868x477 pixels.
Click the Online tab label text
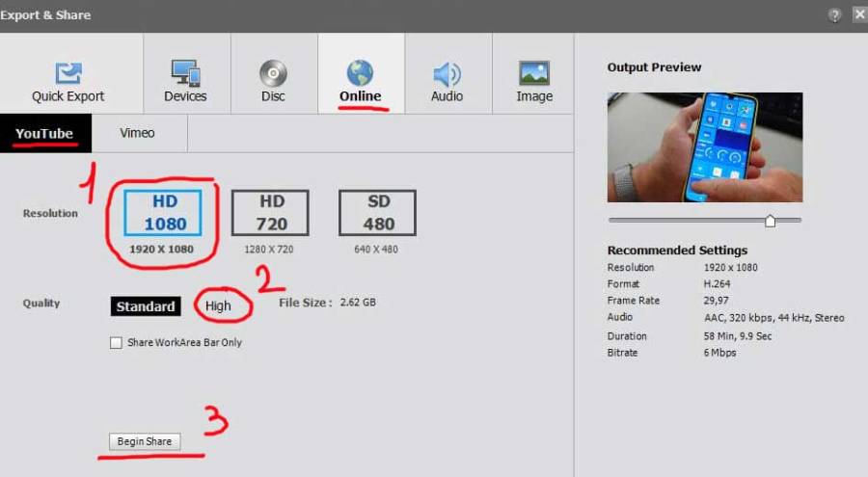tap(360, 96)
